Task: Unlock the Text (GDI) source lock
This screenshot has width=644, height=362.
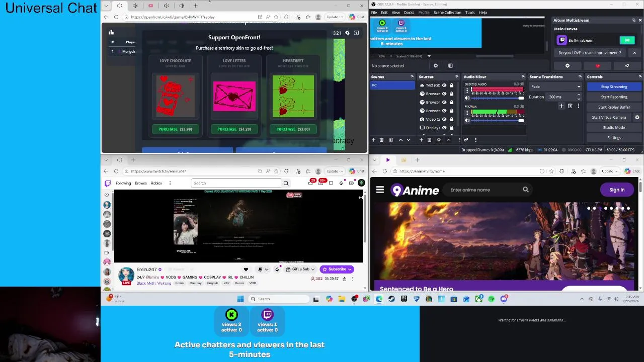Action: click(451, 85)
